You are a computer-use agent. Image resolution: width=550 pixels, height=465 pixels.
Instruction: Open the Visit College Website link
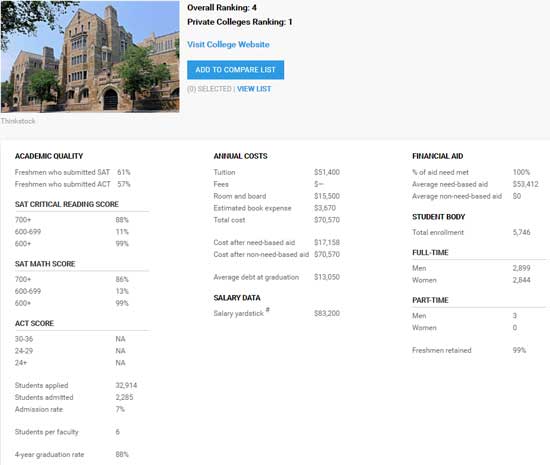pyautogui.click(x=228, y=45)
